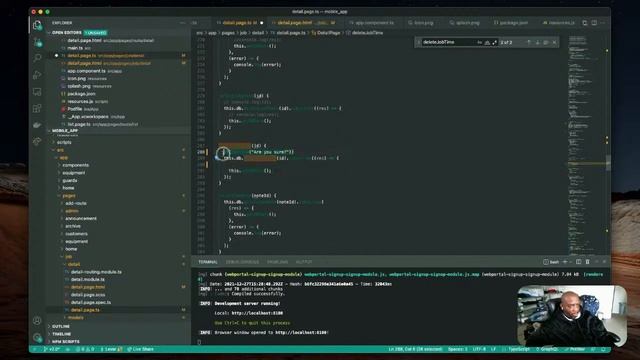Open the Accounts menu in activity bar
640x360 pixels.
tap(37, 321)
